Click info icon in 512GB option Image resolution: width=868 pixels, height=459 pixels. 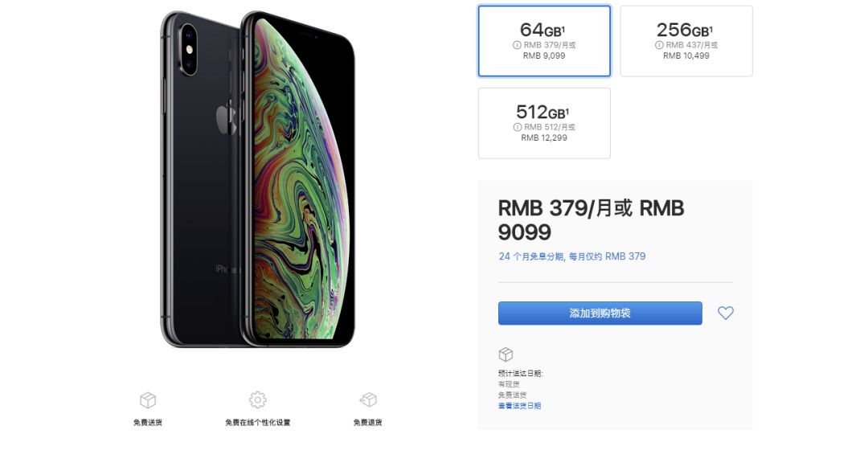click(517, 127)
